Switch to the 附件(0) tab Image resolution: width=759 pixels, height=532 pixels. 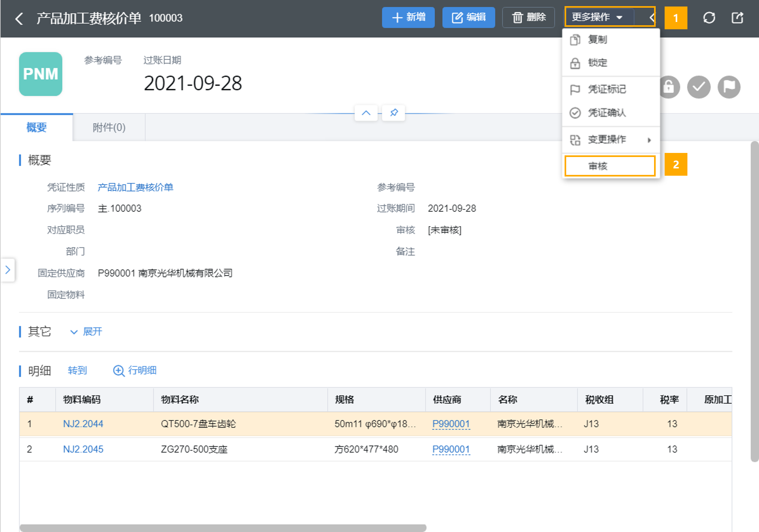(109, 127)
